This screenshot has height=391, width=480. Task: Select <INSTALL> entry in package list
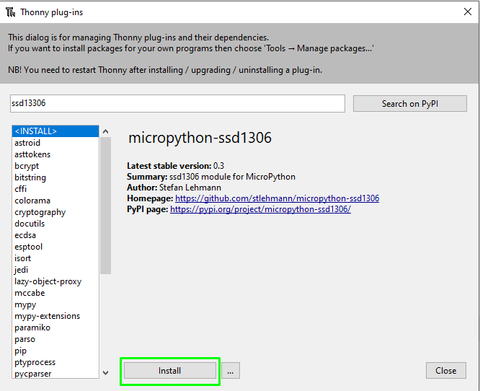[x=55, y=131]
